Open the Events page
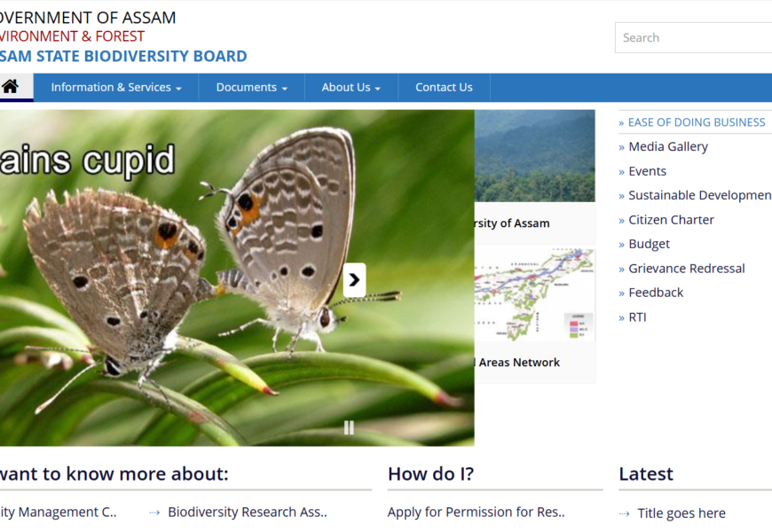The image size is (772, 532). click(647, 171)
